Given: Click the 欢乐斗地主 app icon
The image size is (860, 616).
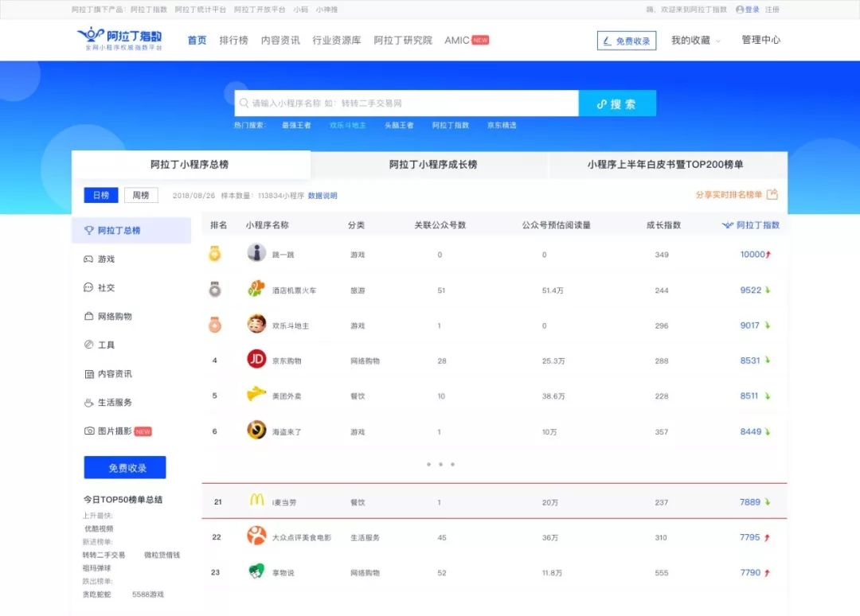Looking at the screenshot, I should pyautogui.click(x=256, y=325).
